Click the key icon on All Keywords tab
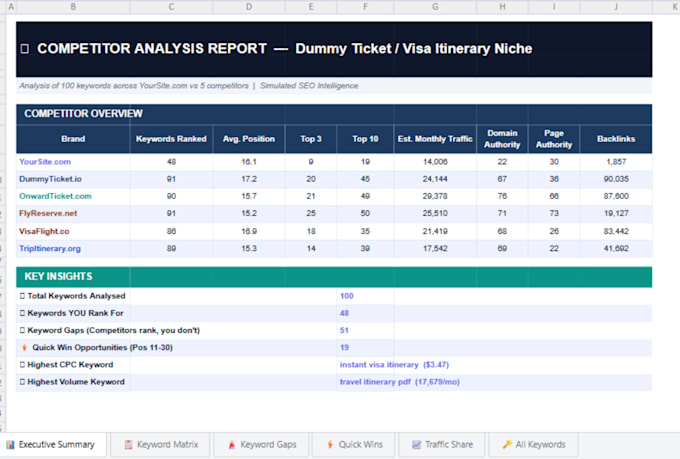Viewport: 680px width, 459px height. tap(507, 445)
